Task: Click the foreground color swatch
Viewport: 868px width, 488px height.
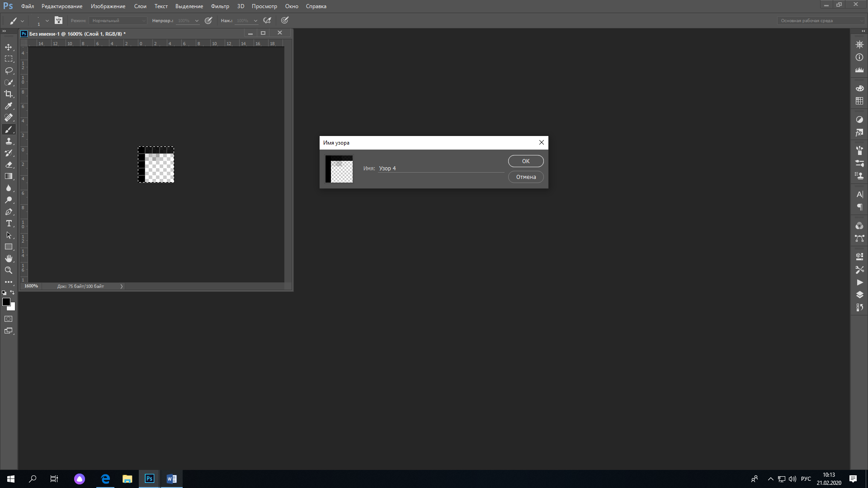Action: point(6,302)
